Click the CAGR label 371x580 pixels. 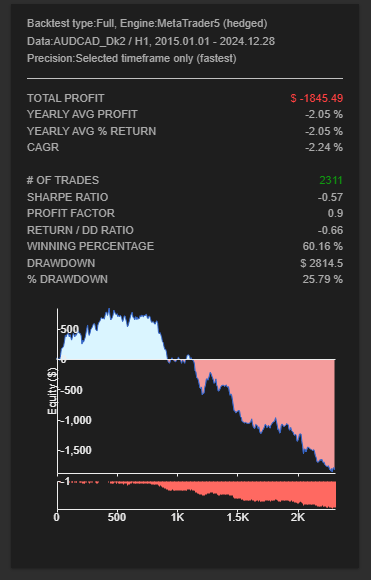click(43, 147)
